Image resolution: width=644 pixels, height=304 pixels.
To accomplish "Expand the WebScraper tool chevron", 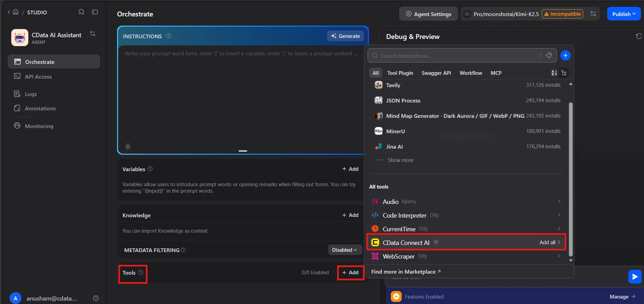I will [559, 256].
